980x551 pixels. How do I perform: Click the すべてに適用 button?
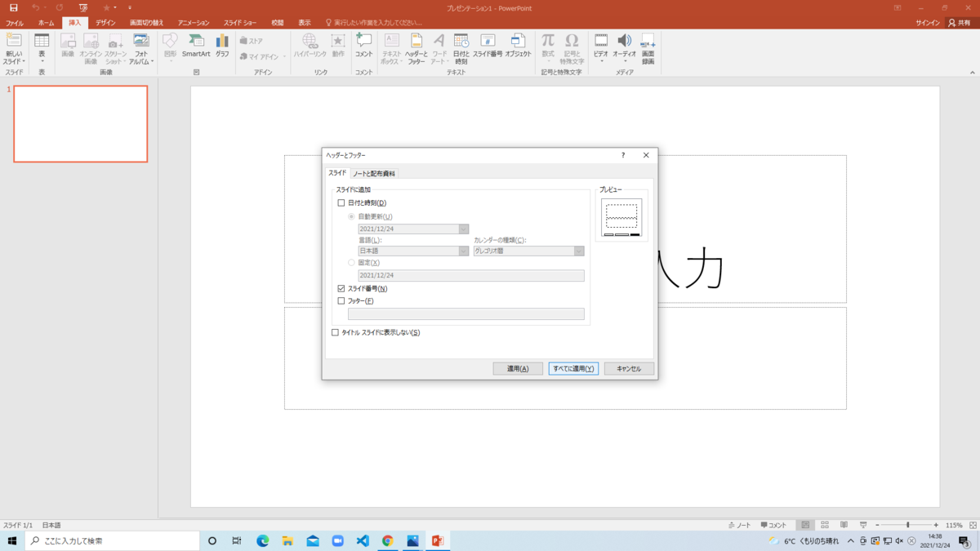coord(573,368)
